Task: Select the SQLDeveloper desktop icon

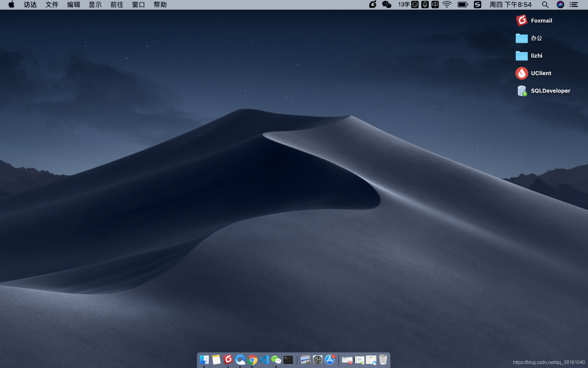Action: click(x=522, y=91)
